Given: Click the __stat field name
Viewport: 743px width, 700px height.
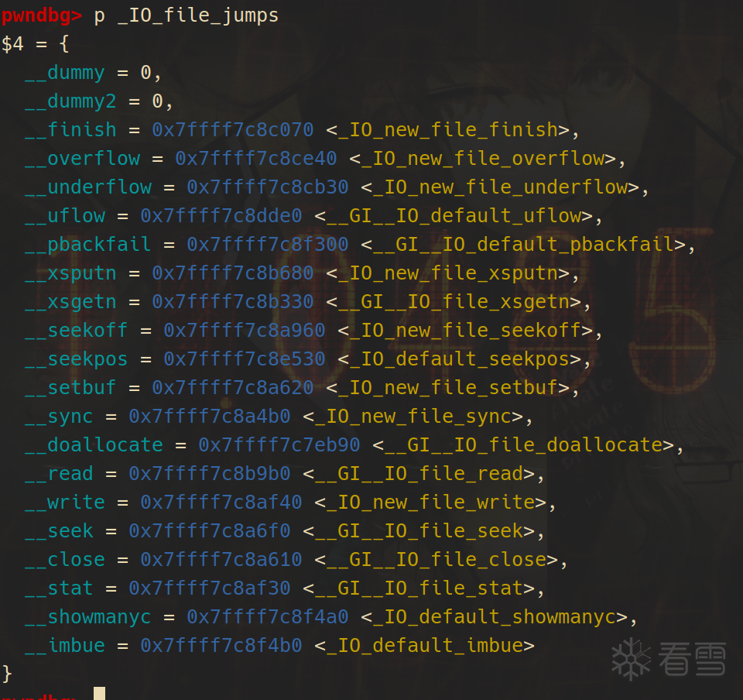Looking at the screenshot, I should point(59,588).
